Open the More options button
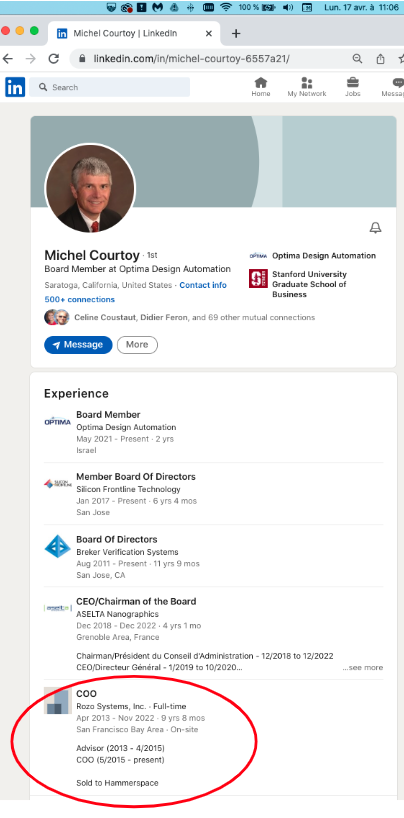The image size is (404, 818). pos(137,345)
